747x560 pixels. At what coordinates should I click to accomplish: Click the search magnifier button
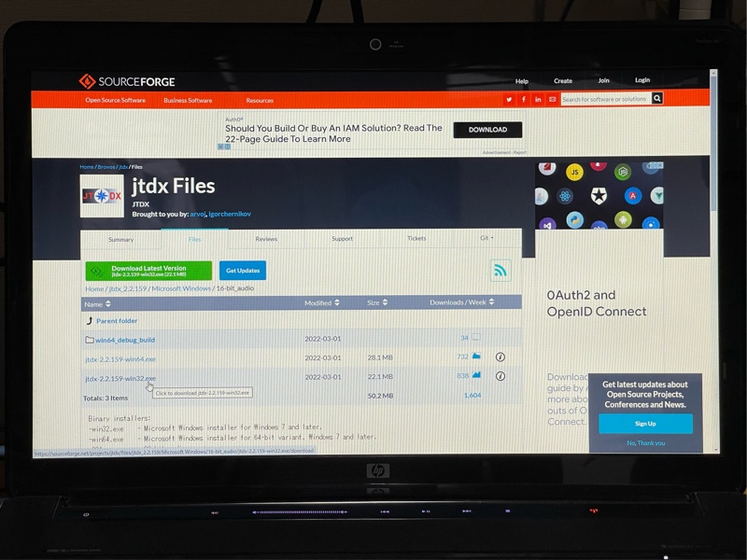click(657, 98)
